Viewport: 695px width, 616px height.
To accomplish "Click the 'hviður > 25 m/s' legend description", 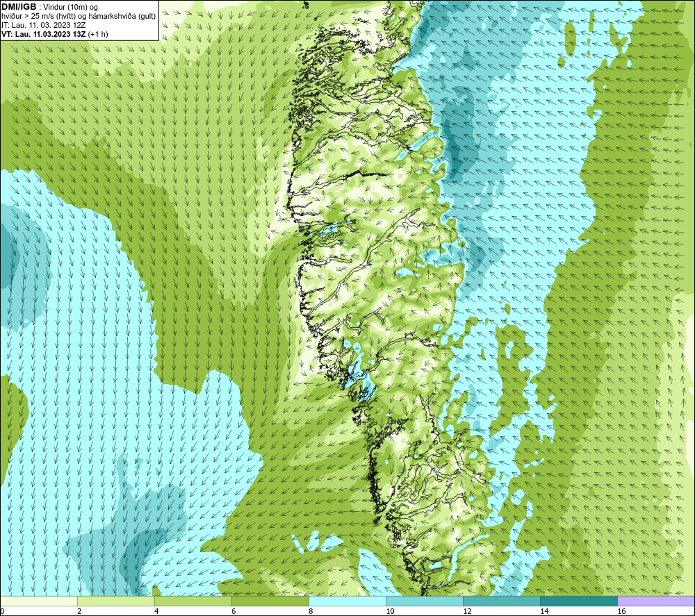I will 79,17.
